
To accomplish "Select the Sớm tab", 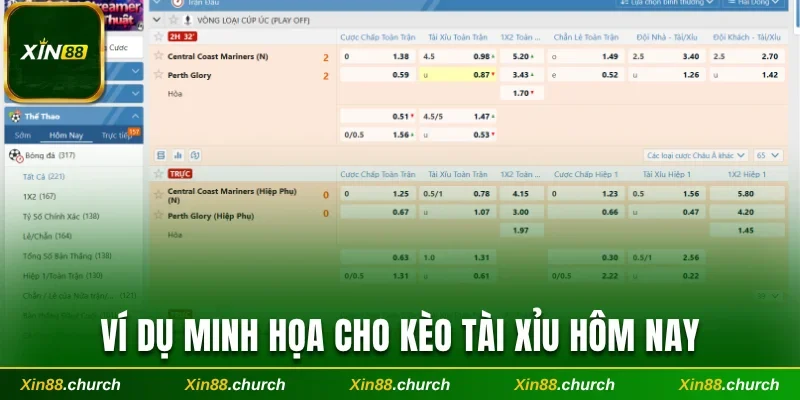I will click(x=23, y=134).
